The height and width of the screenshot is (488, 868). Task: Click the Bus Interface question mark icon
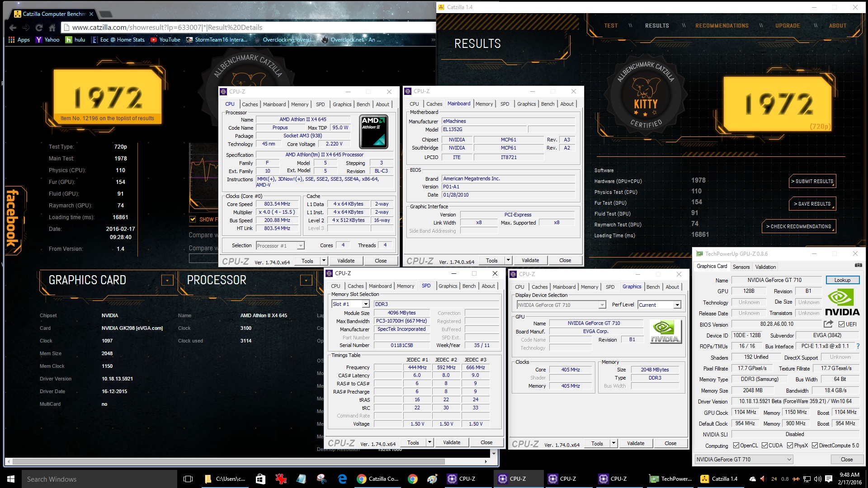(x=858, y=346)
